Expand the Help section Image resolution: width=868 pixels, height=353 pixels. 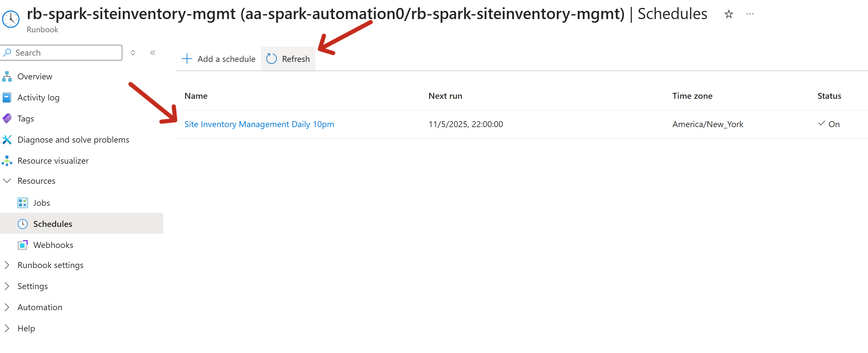pyautogui.click(x=7, y=328)
